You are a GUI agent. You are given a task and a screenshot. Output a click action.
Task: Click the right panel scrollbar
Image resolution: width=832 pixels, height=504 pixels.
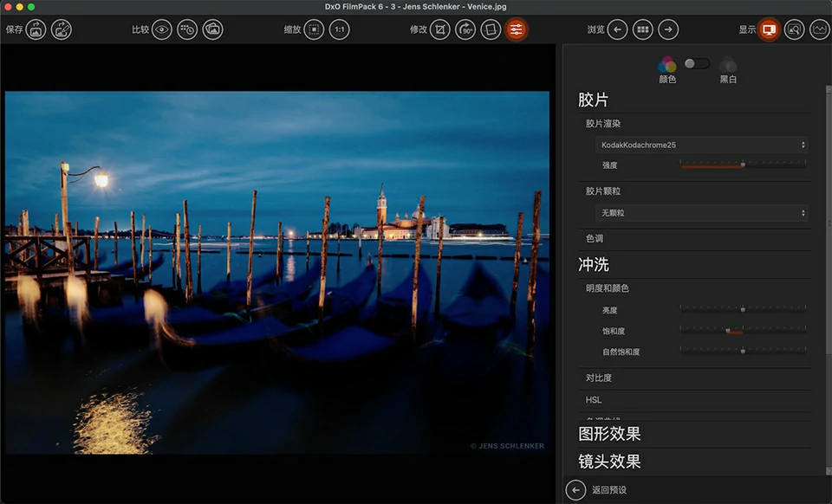click(829, 223)
